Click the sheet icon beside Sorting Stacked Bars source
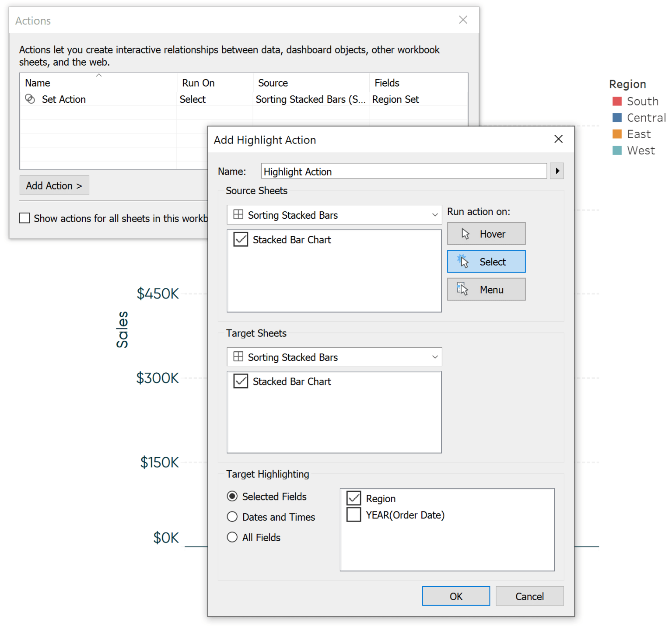 (x=238, y=215)
